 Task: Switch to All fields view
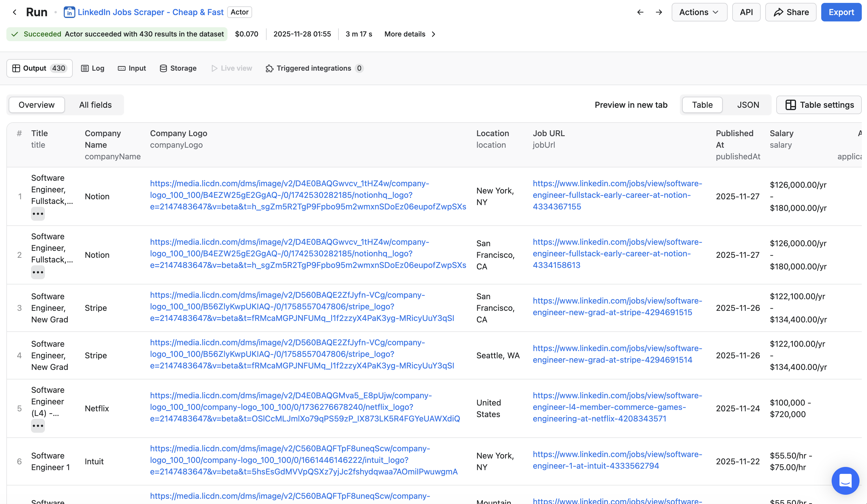coord(95,105)
